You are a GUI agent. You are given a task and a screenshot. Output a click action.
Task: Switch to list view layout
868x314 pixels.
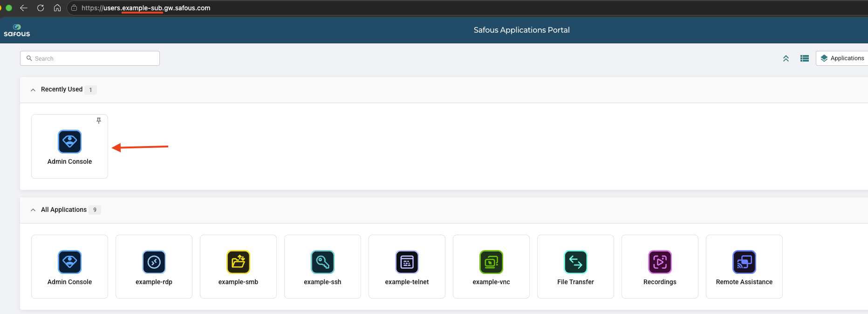805,58
